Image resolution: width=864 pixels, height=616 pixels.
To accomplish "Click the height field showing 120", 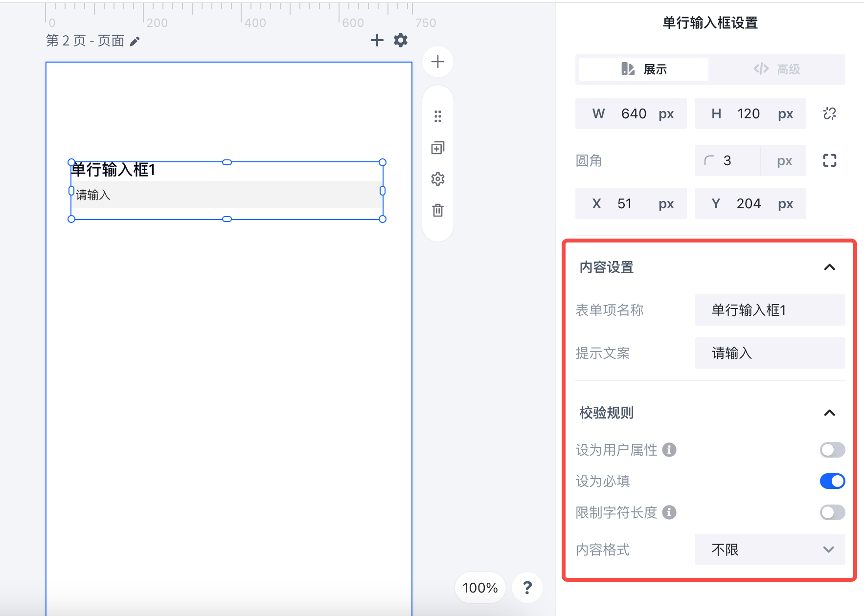I will click(x=750, y=113).
